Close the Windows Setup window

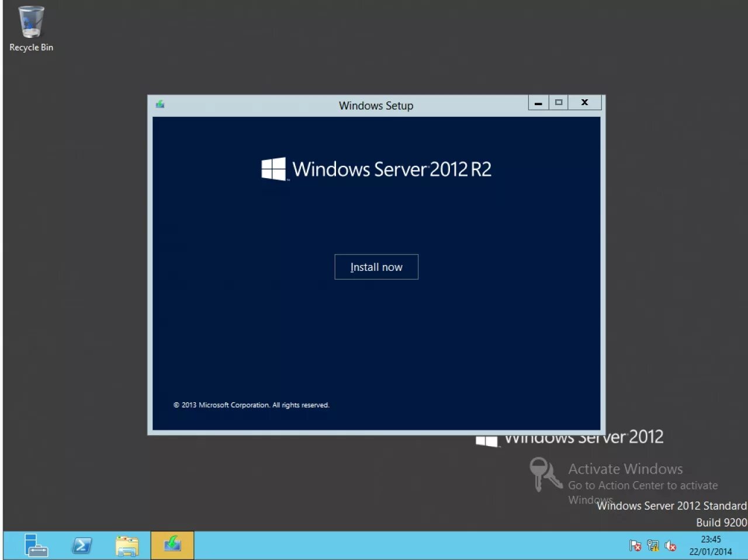click(x=584, y=102)
